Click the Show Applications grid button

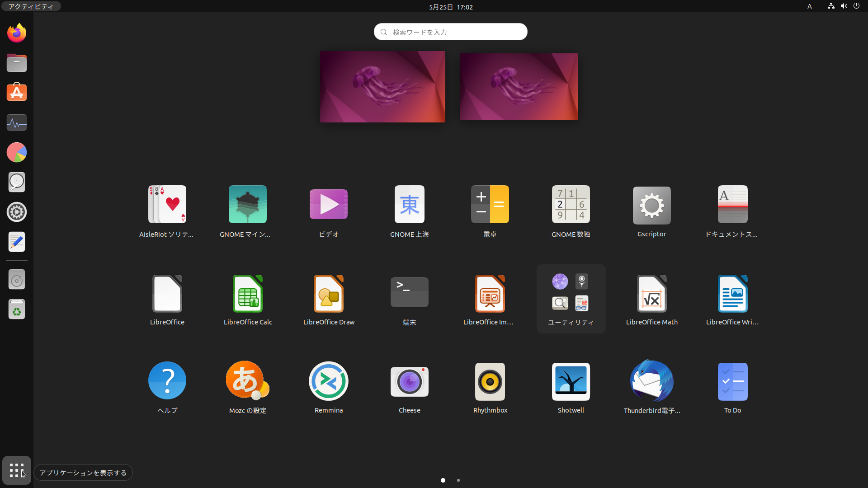point(16,470)
